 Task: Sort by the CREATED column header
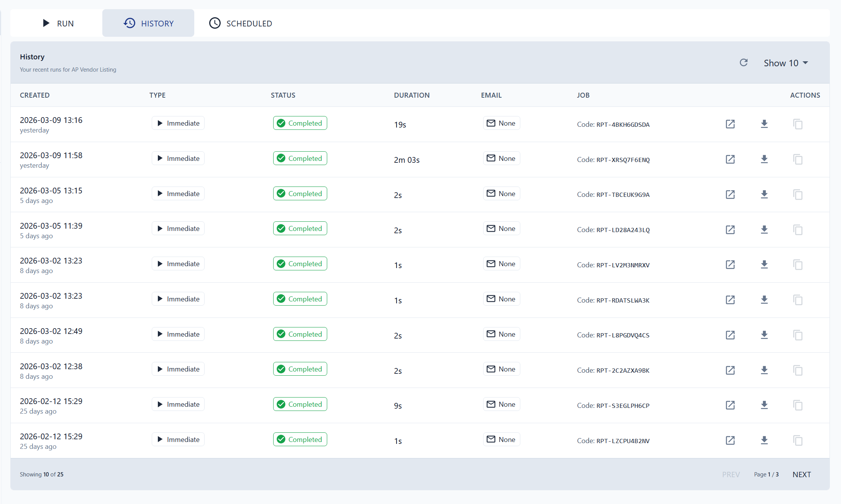(x=34, y=95)
